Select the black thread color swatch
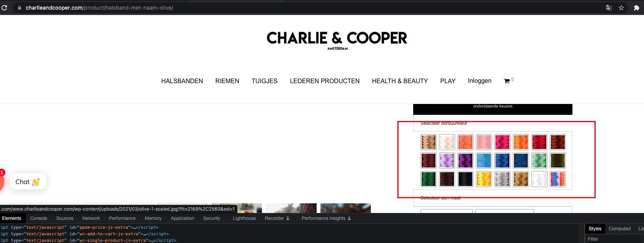The image size is (644, 243). tap(465, 179)
